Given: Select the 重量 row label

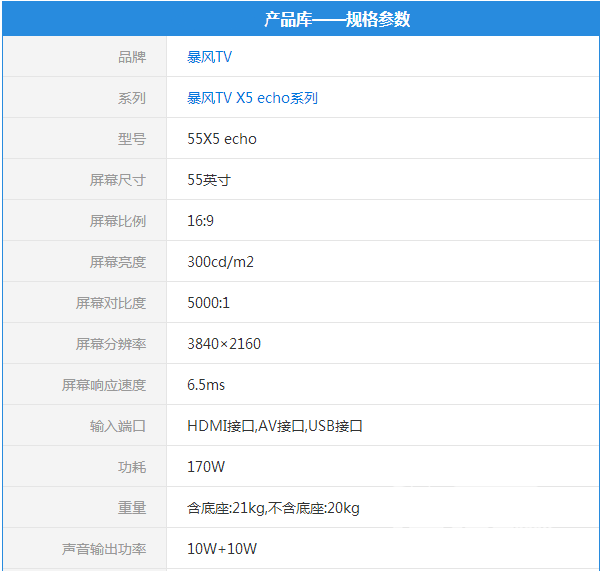Looking at the screenshot, I should (132, 508).
